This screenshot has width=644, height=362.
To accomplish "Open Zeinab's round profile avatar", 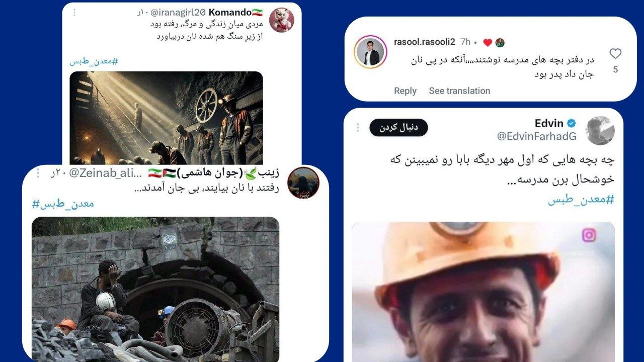I will click(303, 183).
